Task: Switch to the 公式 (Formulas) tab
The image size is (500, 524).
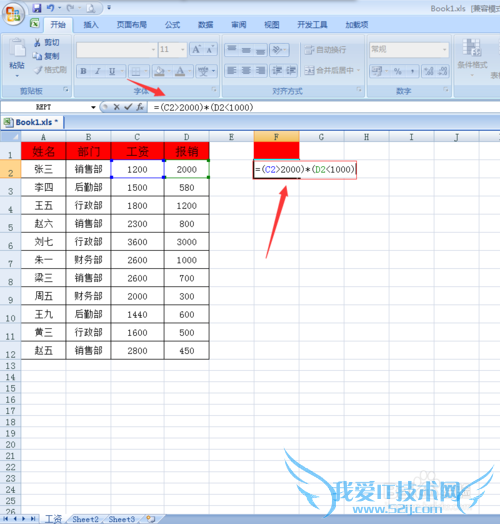Action: point(172,25)
